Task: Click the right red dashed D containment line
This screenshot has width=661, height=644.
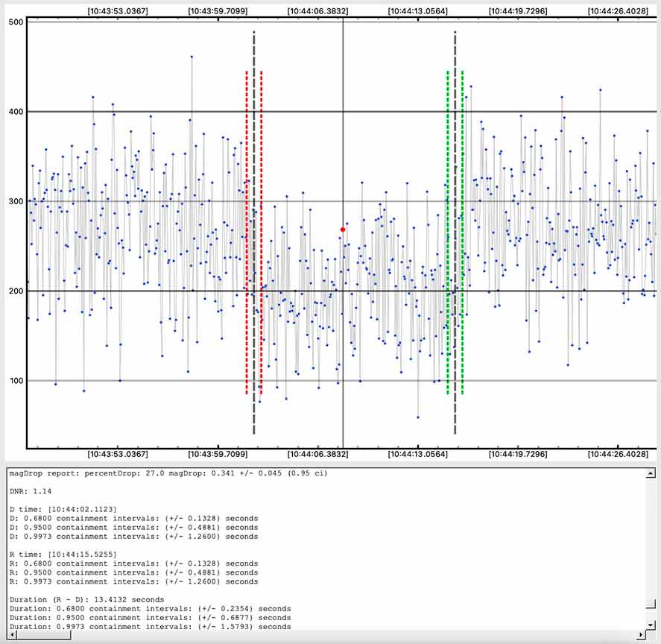Action: coord(262,232)
